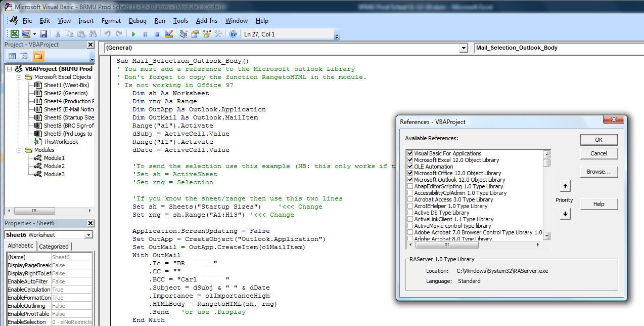Close the References - VBAProject dialog
The height and width of the screenshot is (326, 644).
614,119
